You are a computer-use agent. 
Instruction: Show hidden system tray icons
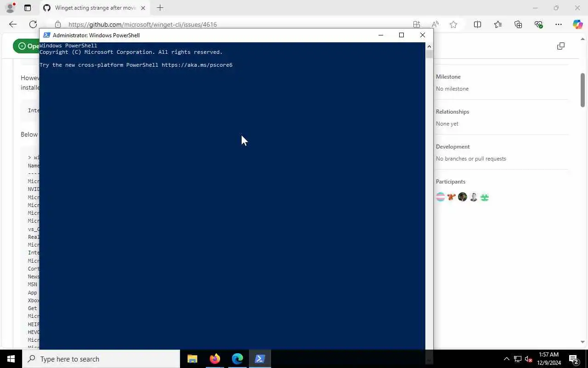[506, 359]
